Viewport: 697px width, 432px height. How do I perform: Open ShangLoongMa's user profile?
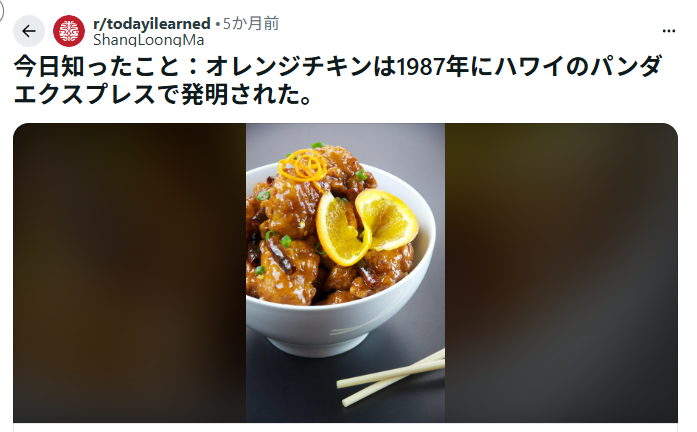pos(148,40)
